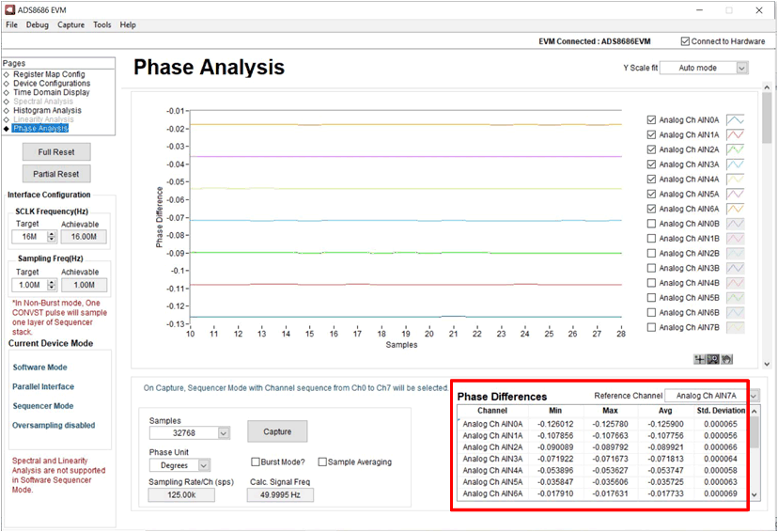778x532 pixels.
Task: Enable the Burst Mode checkbox
Action: click(x=256, y=462)
